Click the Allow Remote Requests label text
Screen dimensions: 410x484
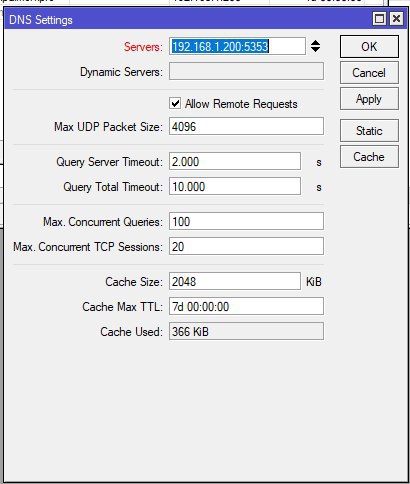(x=241, y=104)
